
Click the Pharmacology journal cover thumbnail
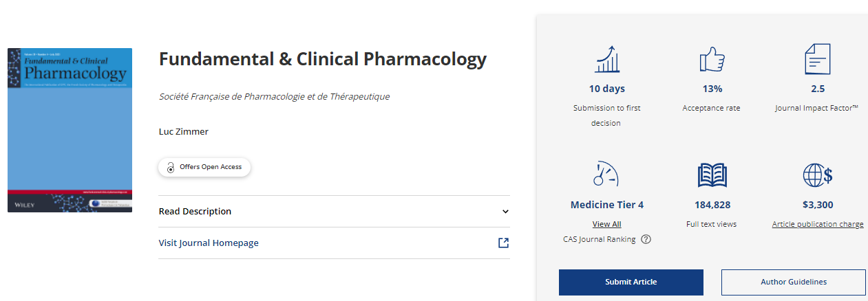pyautogui.click(x=70, y=130)
